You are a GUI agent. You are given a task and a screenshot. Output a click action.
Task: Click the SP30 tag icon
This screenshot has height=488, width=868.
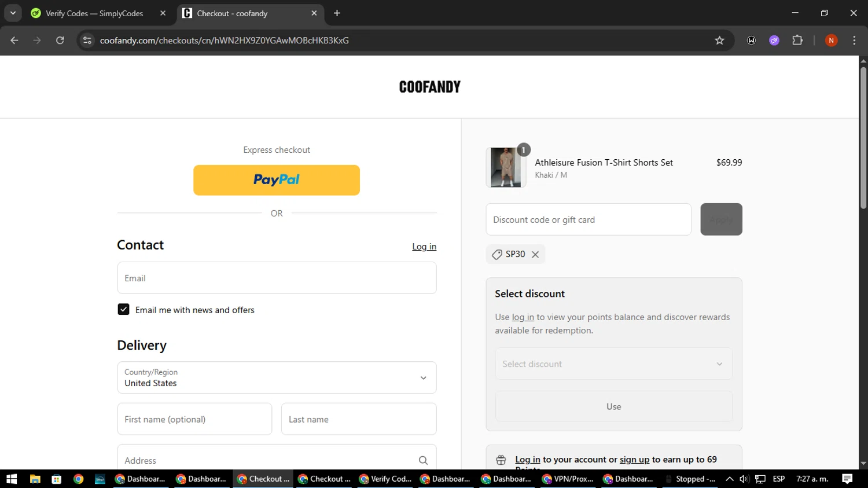click(x=496, y=255)
